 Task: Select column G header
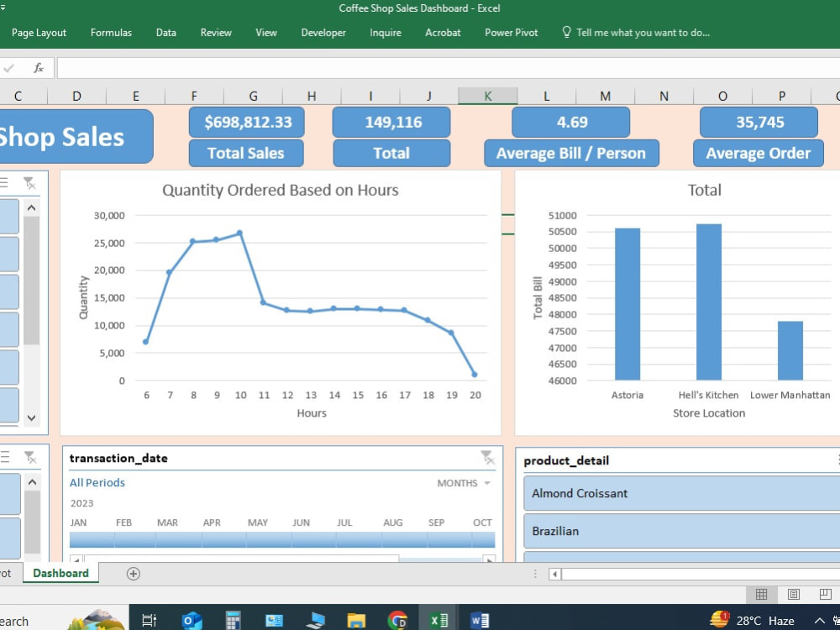(253, 96)
